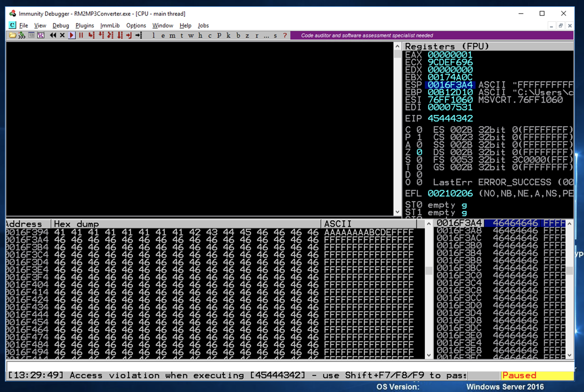Click the Close program X toolbar icon
This screenshot has height=392, width=584.
[x=62, y=36]
